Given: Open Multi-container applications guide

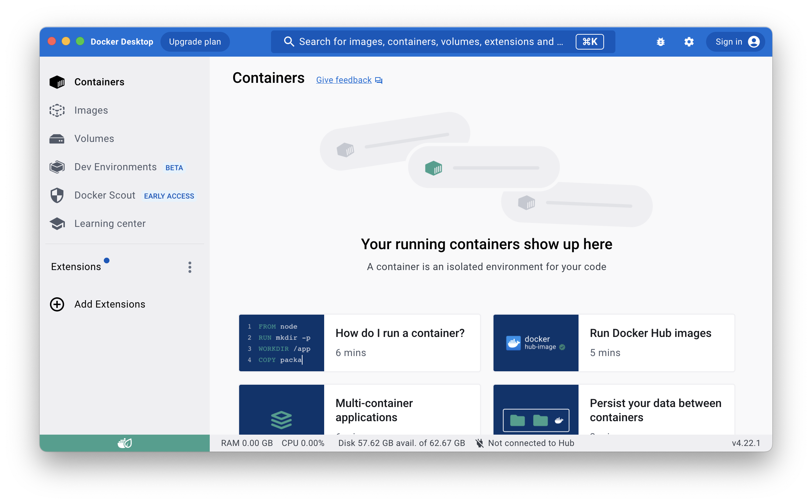Looking at the screenshot, I should click(360, 409).
